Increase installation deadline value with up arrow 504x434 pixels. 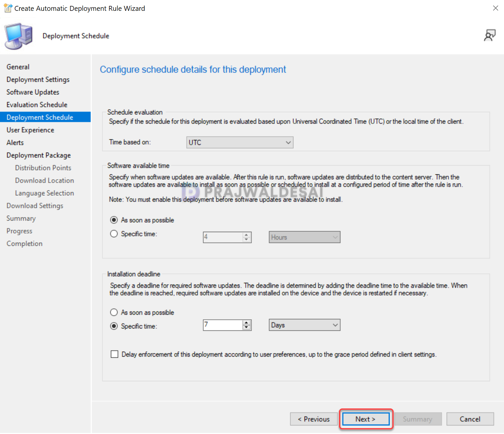(247, 323)
